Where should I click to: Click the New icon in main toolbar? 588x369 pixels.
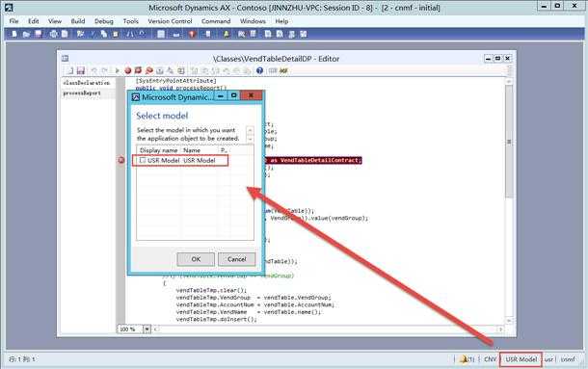point(14,34)
